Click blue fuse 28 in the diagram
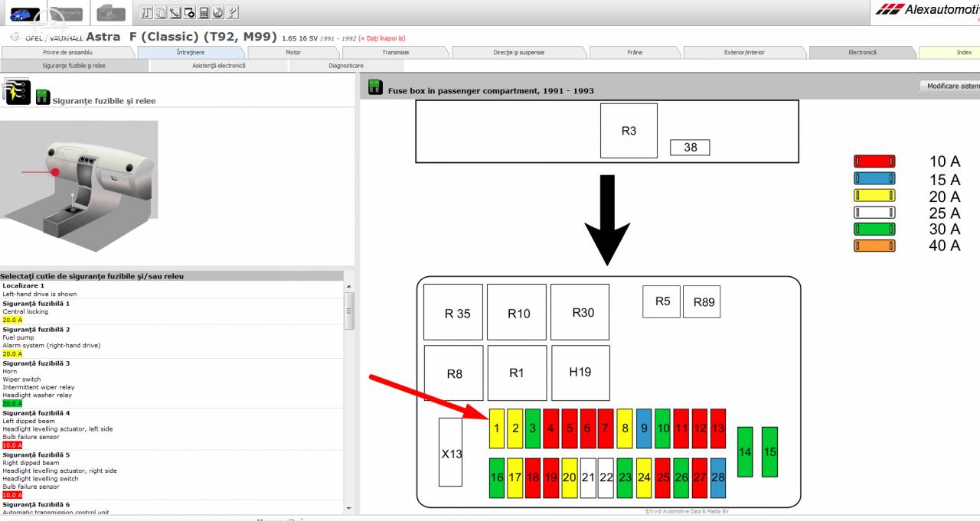980x521 pixels. pyautogui.click(x=718, y=477)
